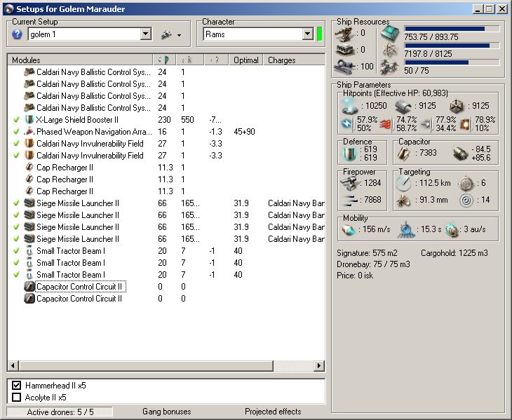Click the ship velocity icon

pyautogui.click(x=349, y=230)
